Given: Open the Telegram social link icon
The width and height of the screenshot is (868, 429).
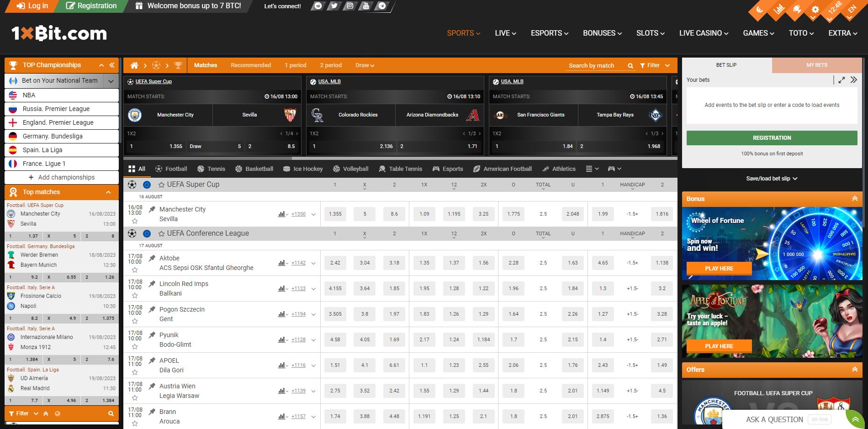Looking at the screenshot, I should coord(382,6).
